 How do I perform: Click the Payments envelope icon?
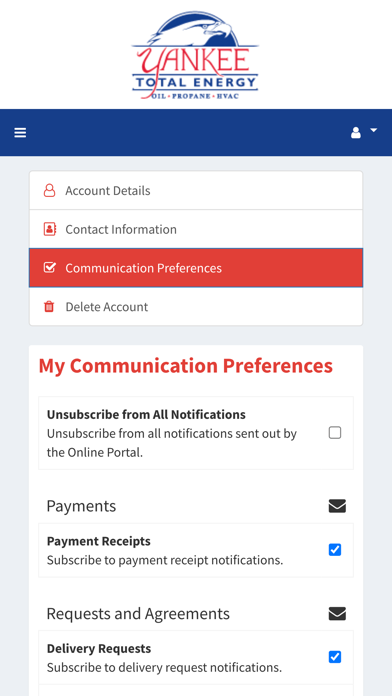tap(337, 506)
